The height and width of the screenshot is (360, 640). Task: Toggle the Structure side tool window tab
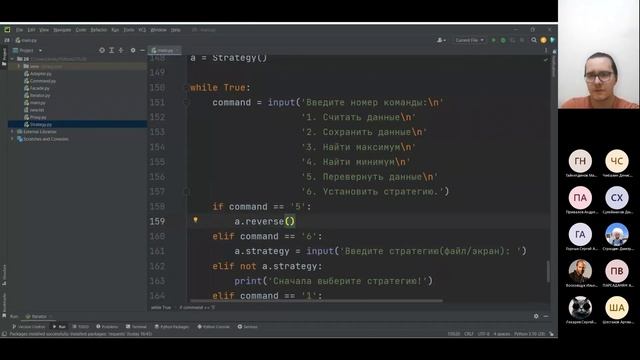4,275
